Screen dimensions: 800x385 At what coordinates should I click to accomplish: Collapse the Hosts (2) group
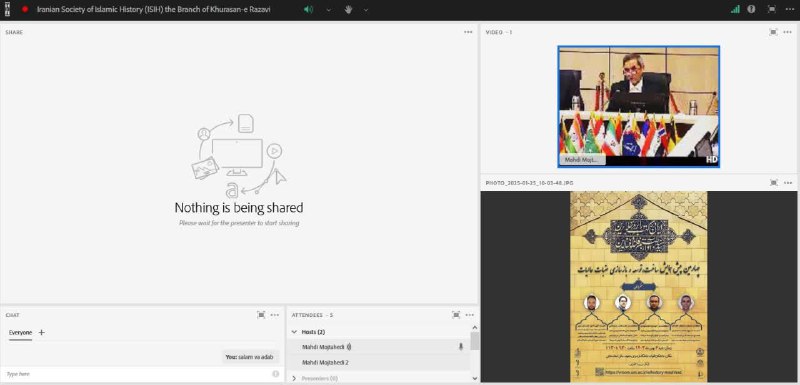pos(294,332)
